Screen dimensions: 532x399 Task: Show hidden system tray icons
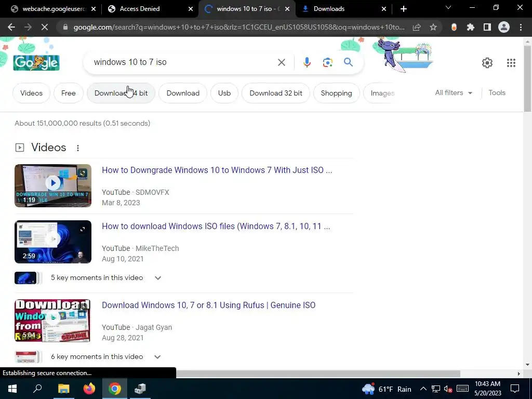tap(423, 389)
